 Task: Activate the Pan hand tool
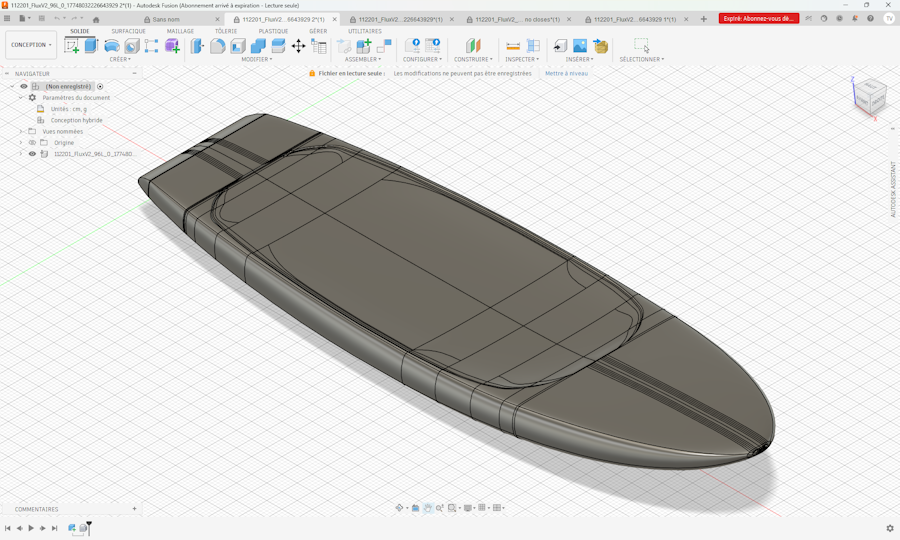[x=427, y=508]
